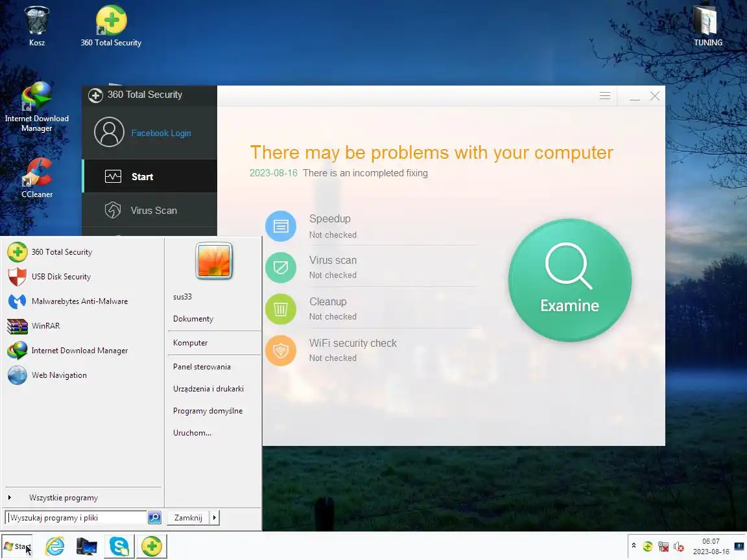Screen dimensions: 747x560
Task: Click the Facebook Login link
Action: 161,134
